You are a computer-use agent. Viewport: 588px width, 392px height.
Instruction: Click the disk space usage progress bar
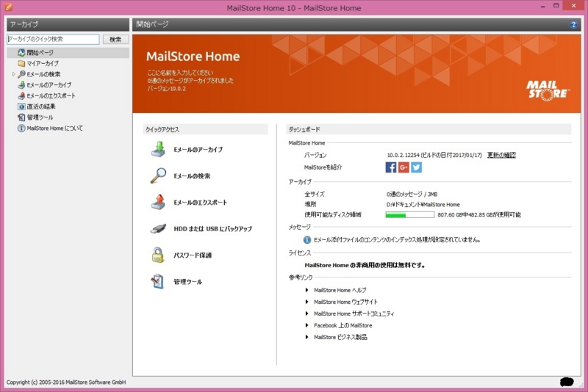pos(410,215)
